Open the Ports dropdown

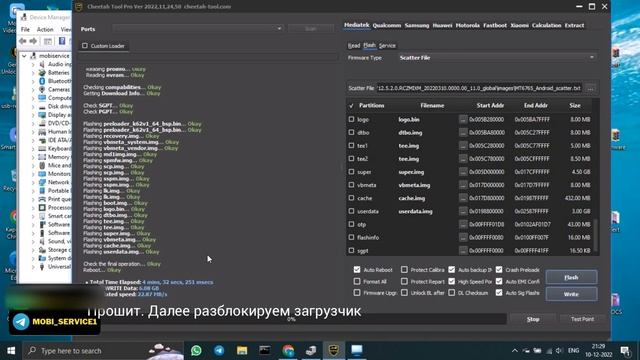(198, 29)
